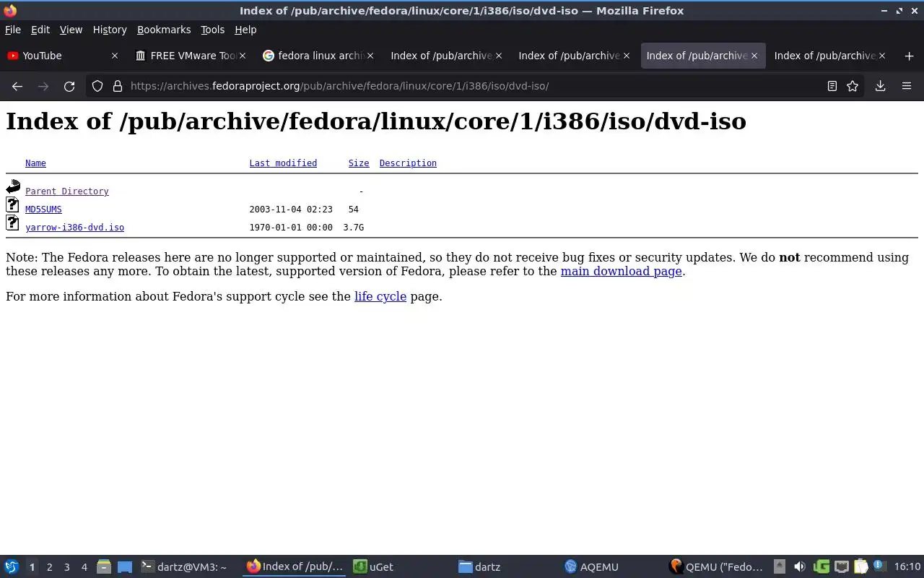Open the History menu

(110, 30)
